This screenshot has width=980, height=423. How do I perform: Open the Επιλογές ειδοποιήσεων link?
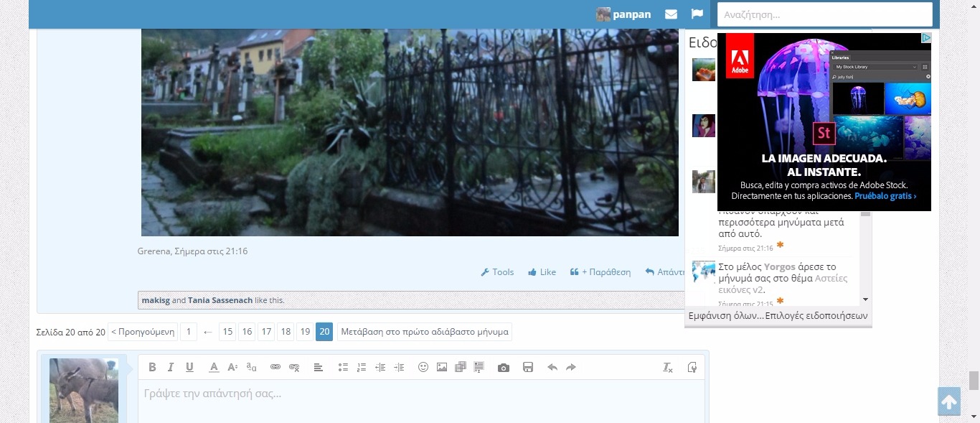(x=816, y=316)
